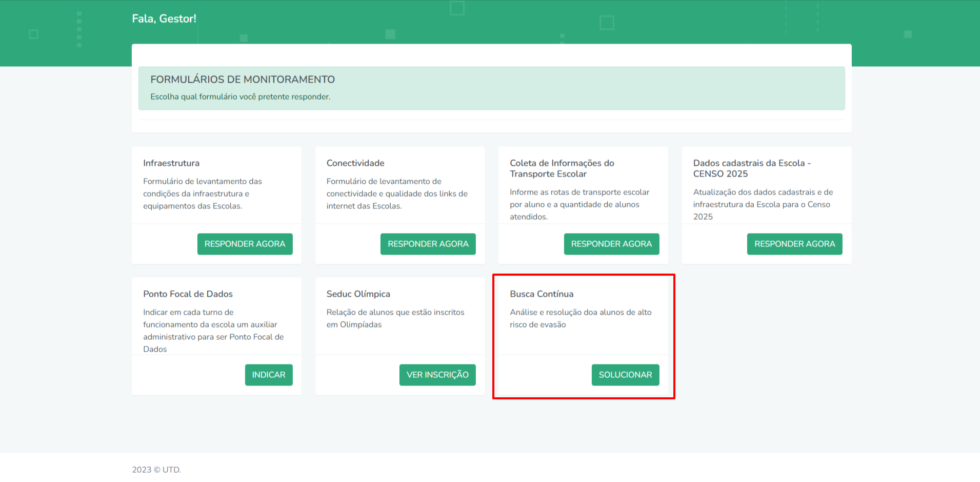Image resolution: width=980 pixels, height=482 pixels.
Task: Click the Seduc Olímpica description about Olimpíadas
Action: (395, 318)
